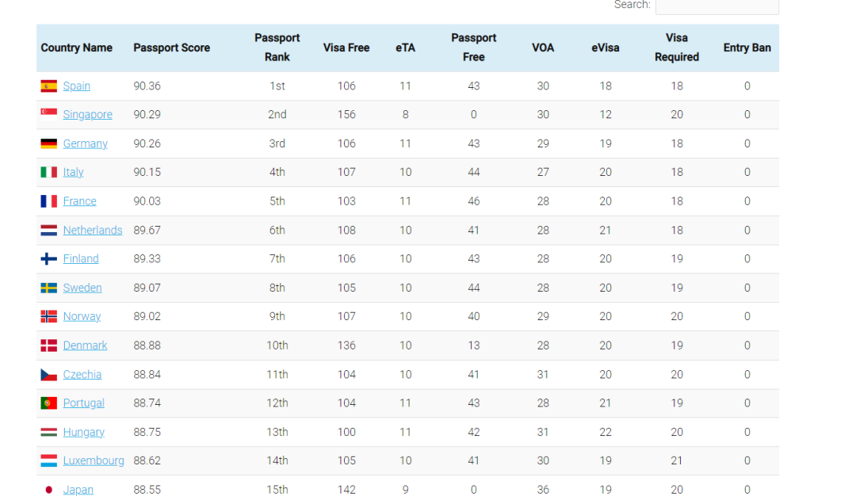Open the Hungary link

click(x=83, y=432)
